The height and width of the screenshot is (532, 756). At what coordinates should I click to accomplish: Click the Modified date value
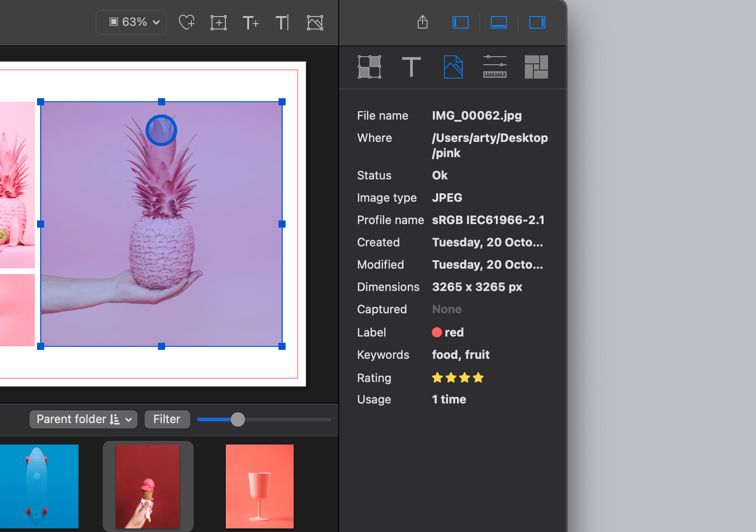pos(487,265)
